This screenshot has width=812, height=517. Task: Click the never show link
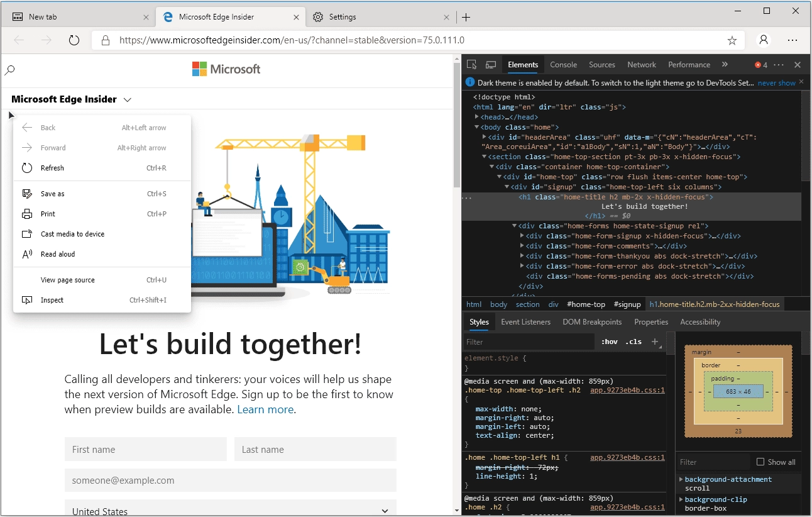pos(776,83)
